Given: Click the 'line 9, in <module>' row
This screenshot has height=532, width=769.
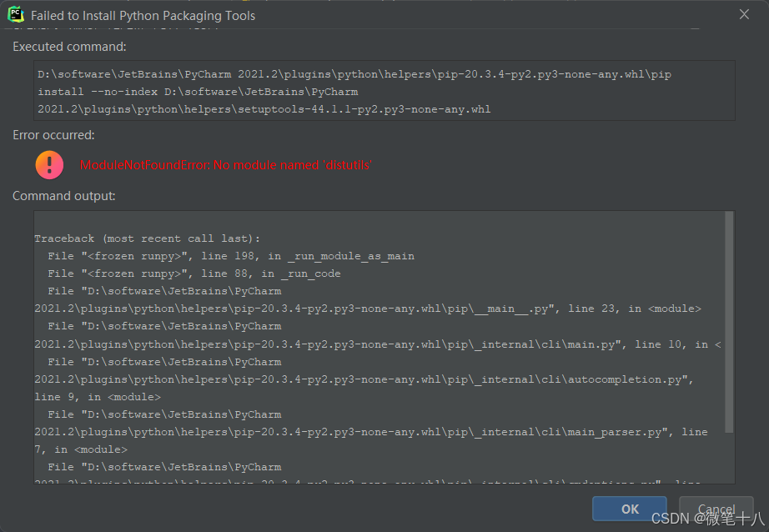Looking at the screenshot, I should (x=98, y=397).
